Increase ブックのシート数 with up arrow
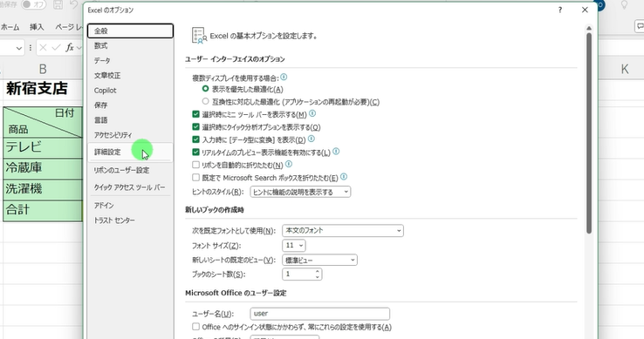This screenshot has width=644, height=339. click(x=317, y=271)
